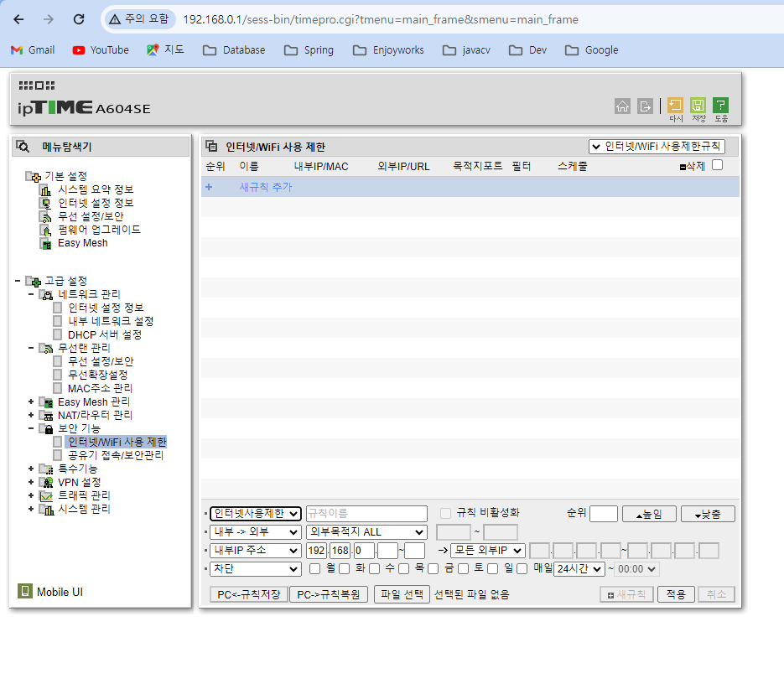Click the browser back arrow

pos(18,19)
